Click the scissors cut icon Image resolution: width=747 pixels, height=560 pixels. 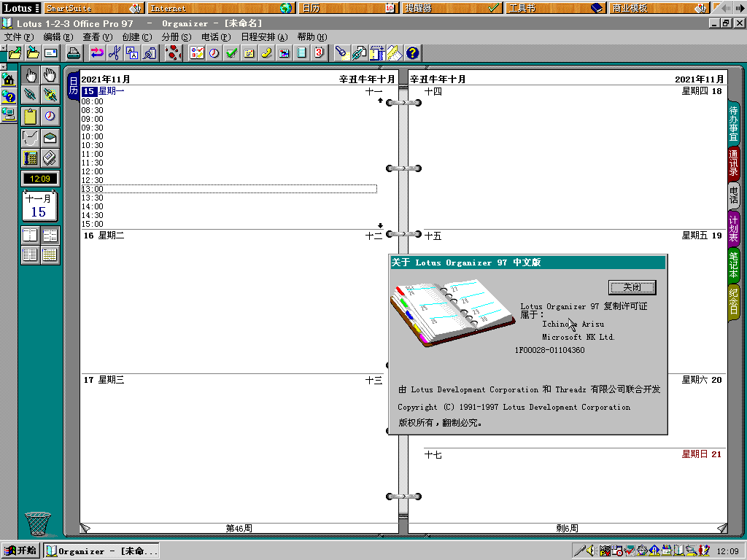(x=115, y=52)
